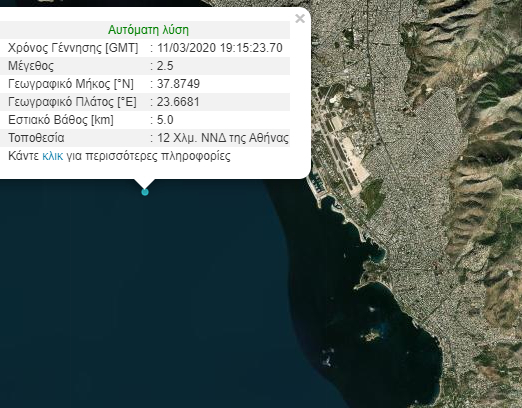
Task: Click the magnitude value 2.5
Action: click(165, 66)
